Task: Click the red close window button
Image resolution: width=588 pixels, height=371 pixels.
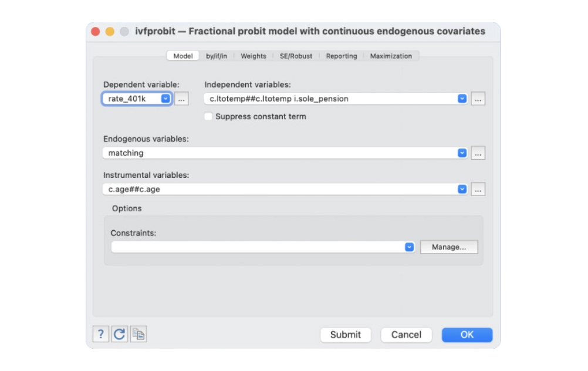Action: (x=96, y=32)
